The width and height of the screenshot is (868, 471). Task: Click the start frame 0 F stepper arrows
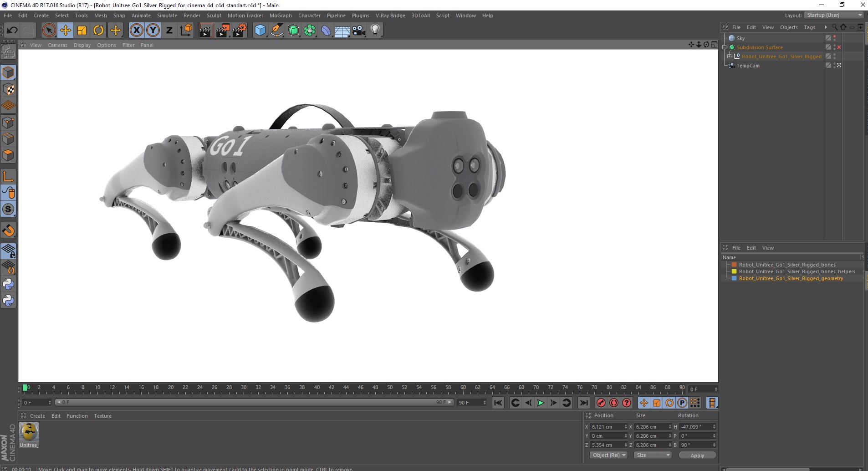click(x=50, y=402)
